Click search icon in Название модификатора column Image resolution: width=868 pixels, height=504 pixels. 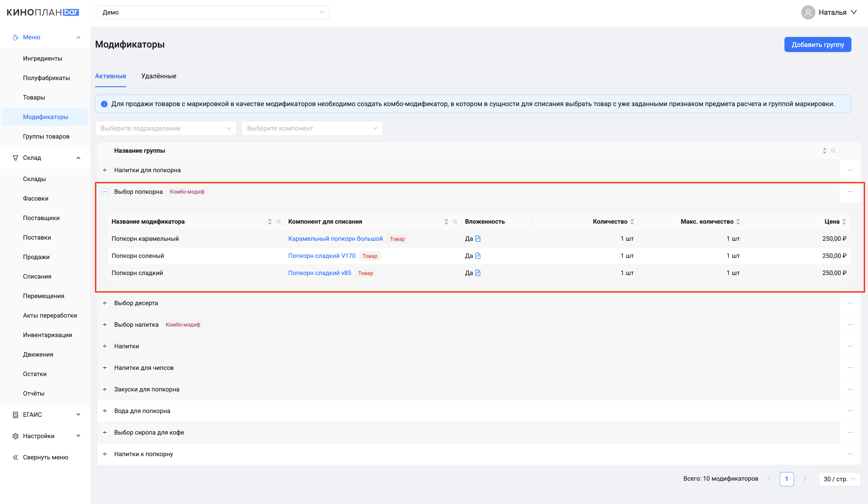[279, 222]
